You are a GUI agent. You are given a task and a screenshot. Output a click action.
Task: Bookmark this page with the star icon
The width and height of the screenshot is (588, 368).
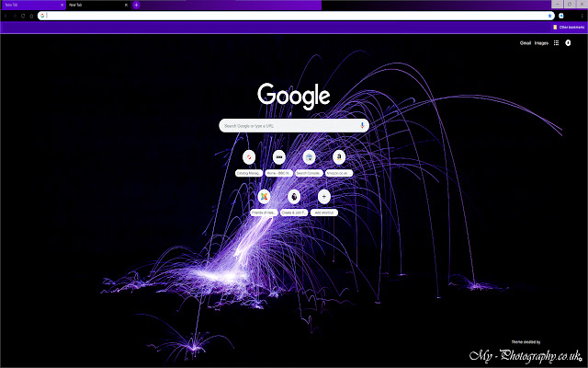[x=549, y=16]
